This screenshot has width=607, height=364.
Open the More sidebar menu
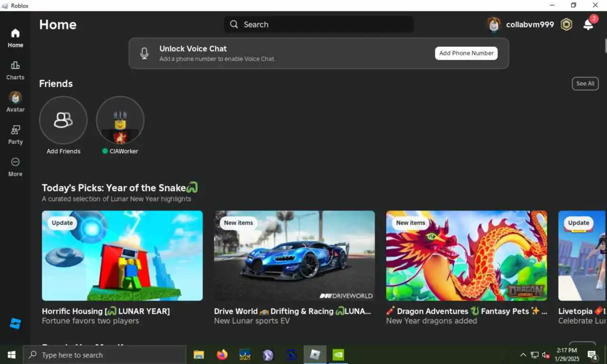tap(15, 167)
